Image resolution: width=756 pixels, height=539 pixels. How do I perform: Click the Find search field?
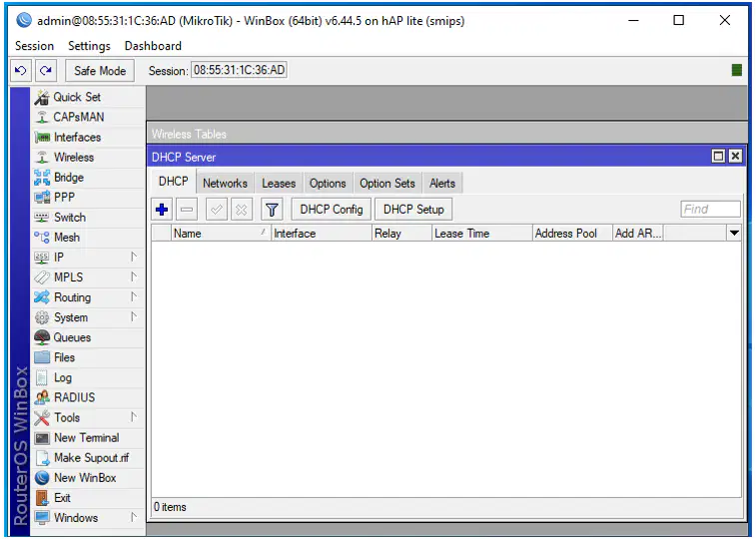pos(710,209)
